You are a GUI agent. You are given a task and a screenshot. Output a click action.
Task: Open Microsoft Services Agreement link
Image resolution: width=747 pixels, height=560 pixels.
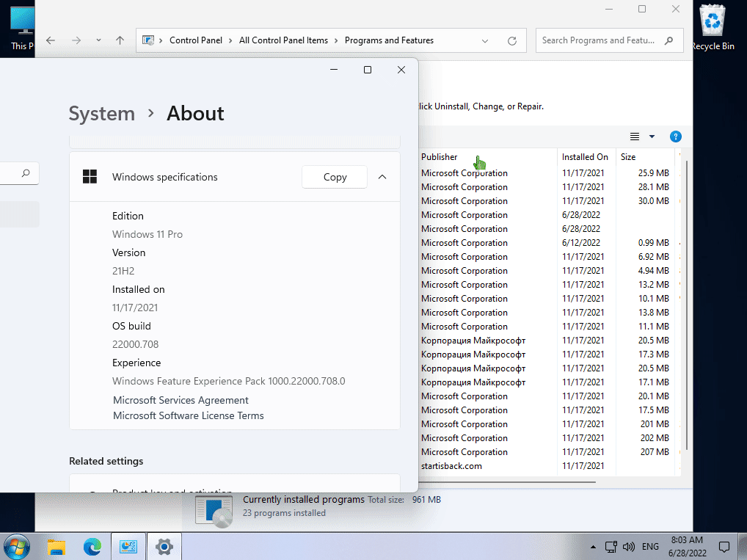(181, 400)
